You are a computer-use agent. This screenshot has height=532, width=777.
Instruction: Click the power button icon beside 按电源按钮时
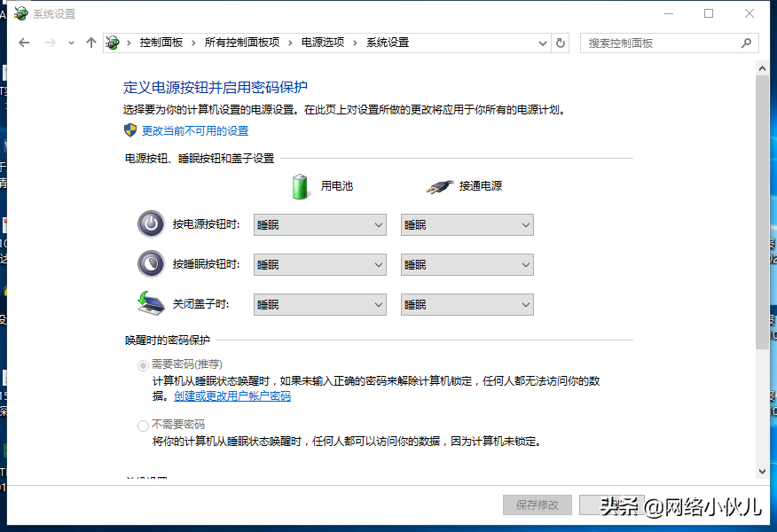[150, 224]
